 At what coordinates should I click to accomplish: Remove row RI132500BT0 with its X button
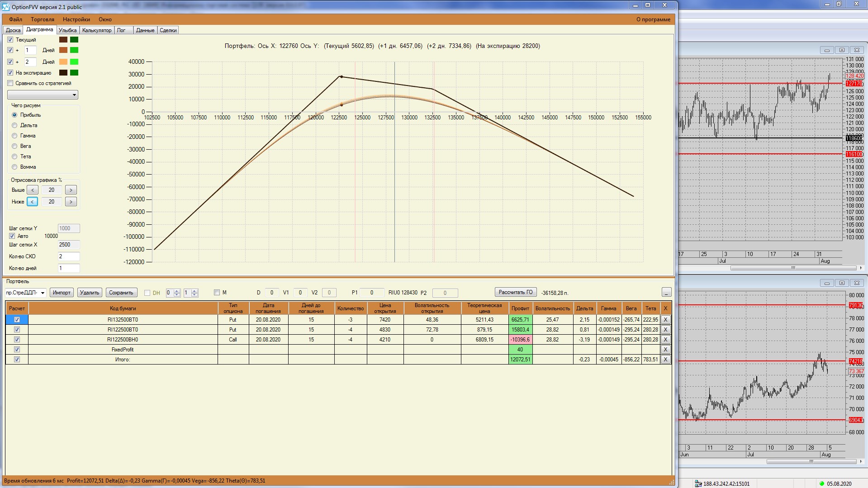click(x=665, y=319)
